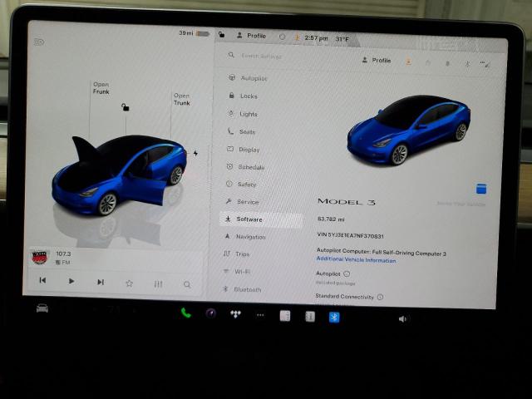Tap the lock icon in status bar
This screenshot has width=532, height=399.
tap(222, 34)
